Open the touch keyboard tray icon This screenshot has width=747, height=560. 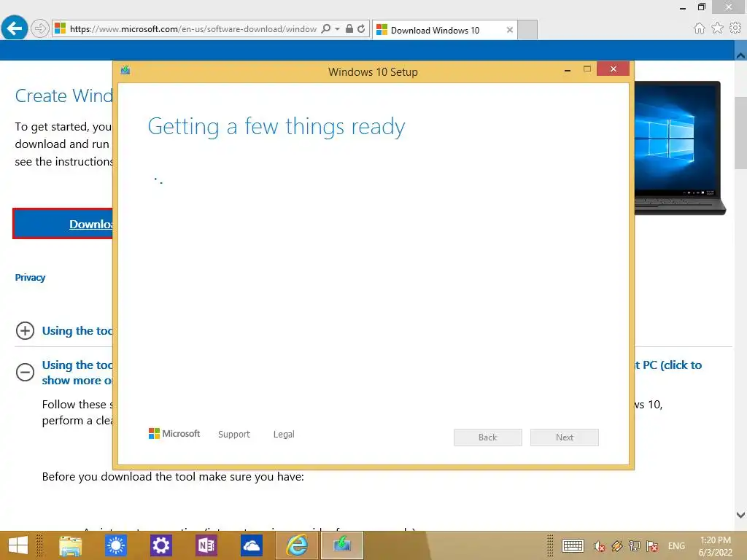573,545
